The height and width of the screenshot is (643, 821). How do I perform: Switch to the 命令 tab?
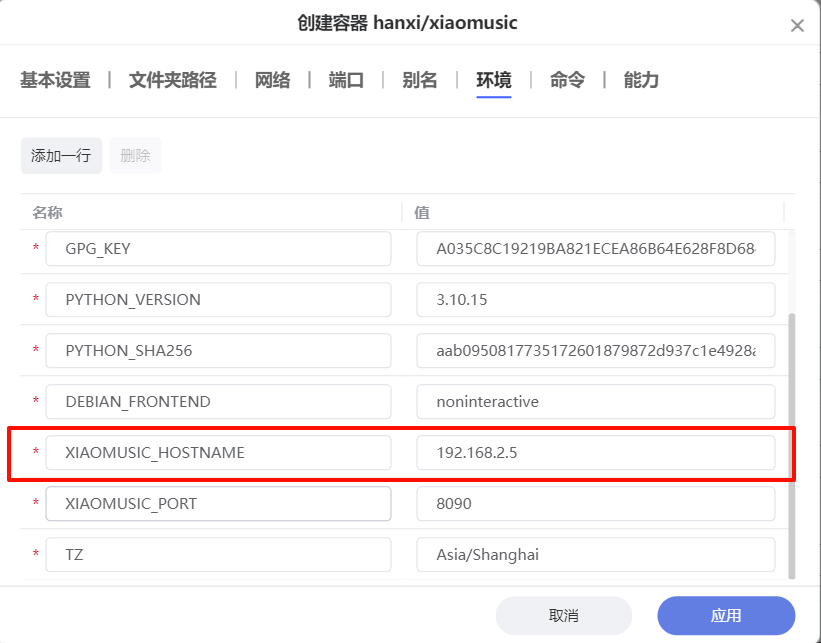point(567,80)
